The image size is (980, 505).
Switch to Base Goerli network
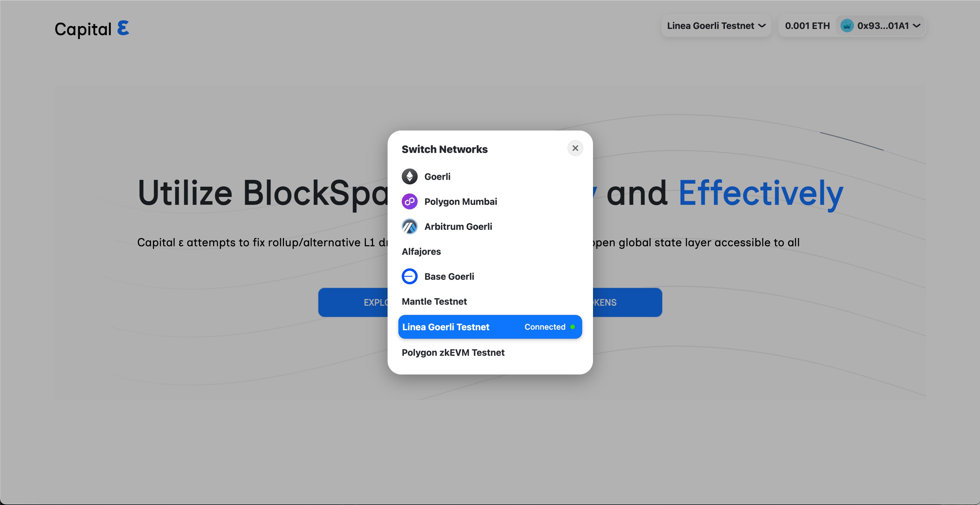tap(490, 276)
